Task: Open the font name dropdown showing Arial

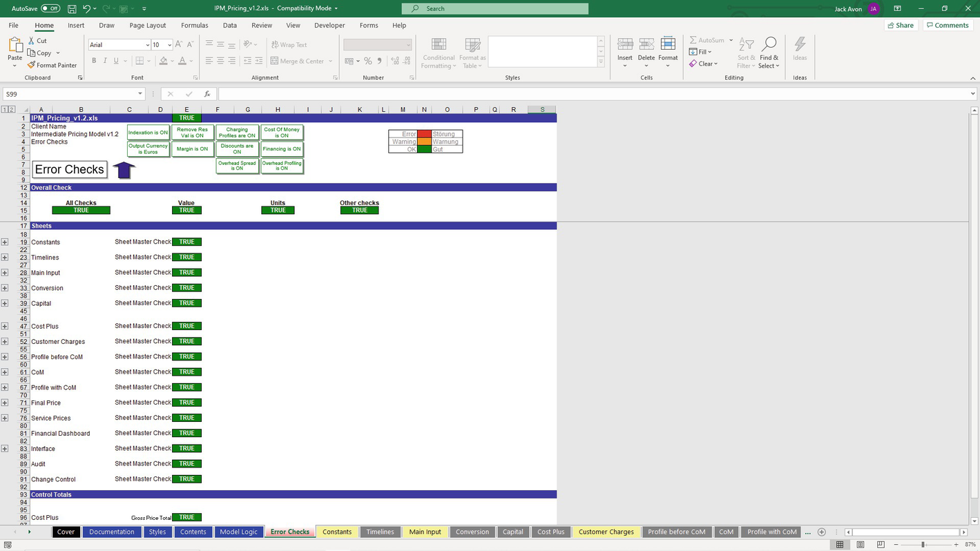Action: 148,45
